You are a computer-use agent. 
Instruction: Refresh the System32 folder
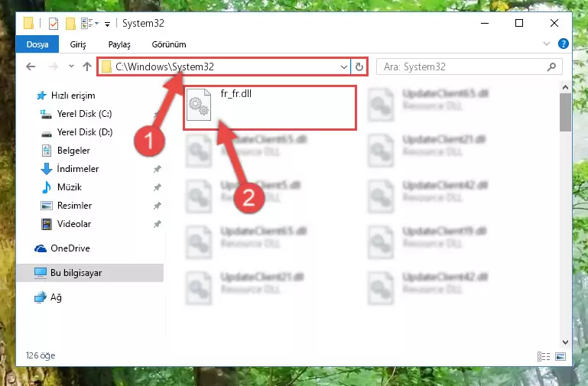point(359,67)
